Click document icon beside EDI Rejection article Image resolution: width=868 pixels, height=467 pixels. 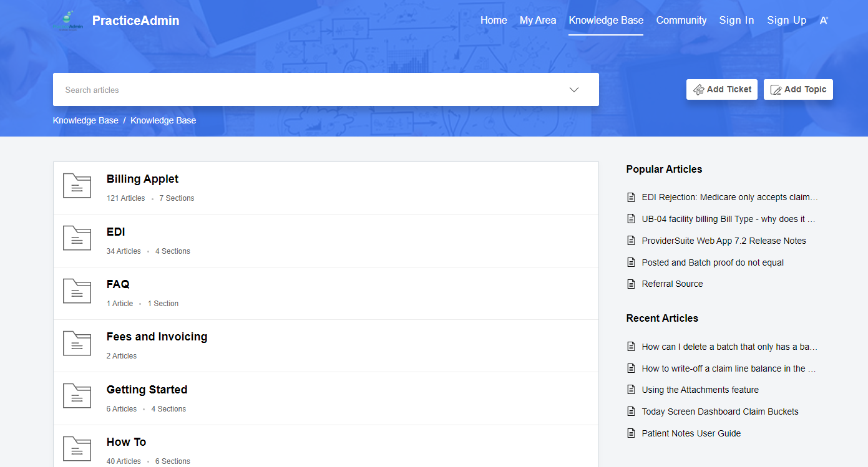631,198
